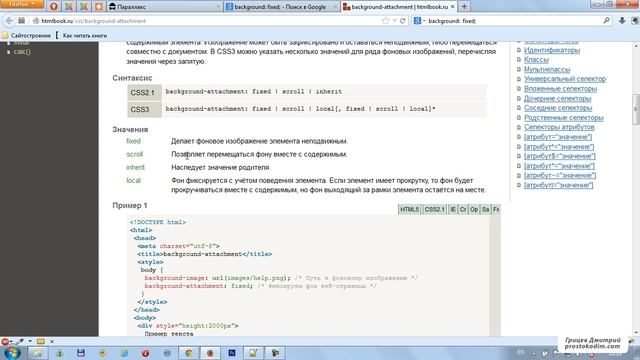Screen dimensions: 640x360
Task: Bookmark this page with the star
Action: [x=385, y=20]
